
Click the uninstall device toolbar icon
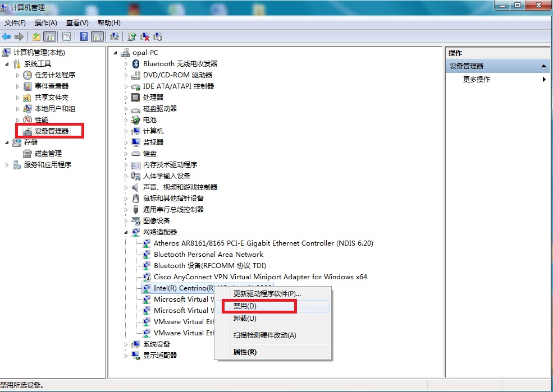[145, 36]
